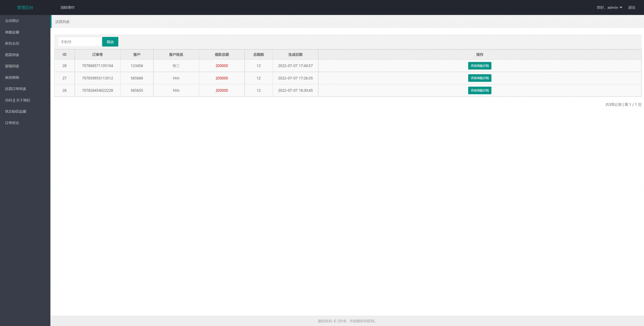Navigate to 提现列表 in the sidebar
This screenshot has width=644, height=326.
[x=12, y=66]
